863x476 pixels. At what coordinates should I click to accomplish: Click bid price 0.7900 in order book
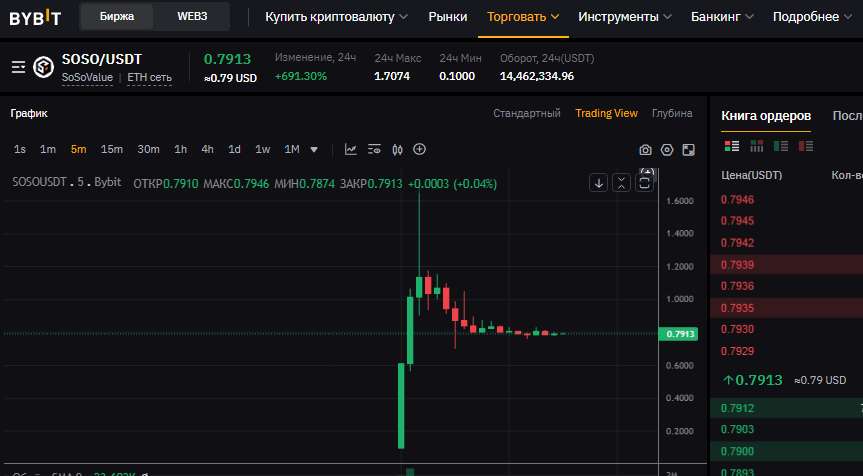click(737, 451)
